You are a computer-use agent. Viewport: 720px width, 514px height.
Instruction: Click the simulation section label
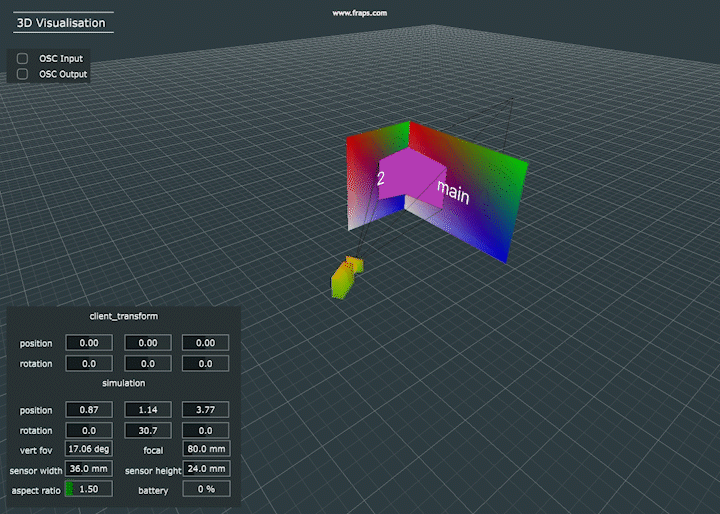point(124,383)
